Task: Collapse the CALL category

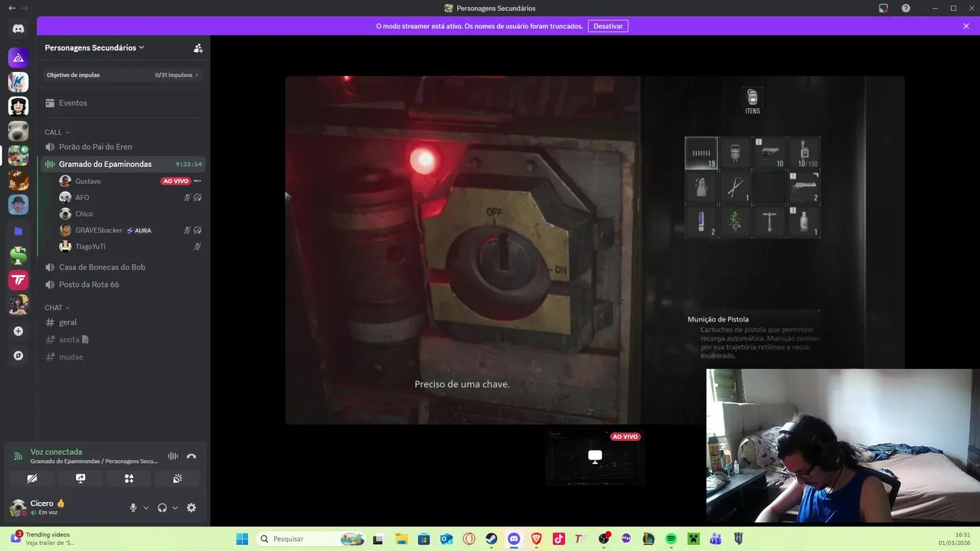Action: point(57,132)
